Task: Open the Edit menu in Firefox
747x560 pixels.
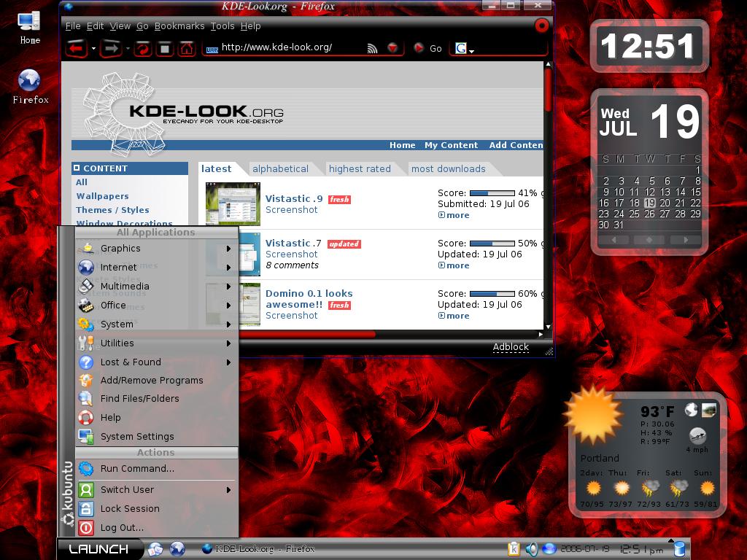Action: click(x=95, y=26)
